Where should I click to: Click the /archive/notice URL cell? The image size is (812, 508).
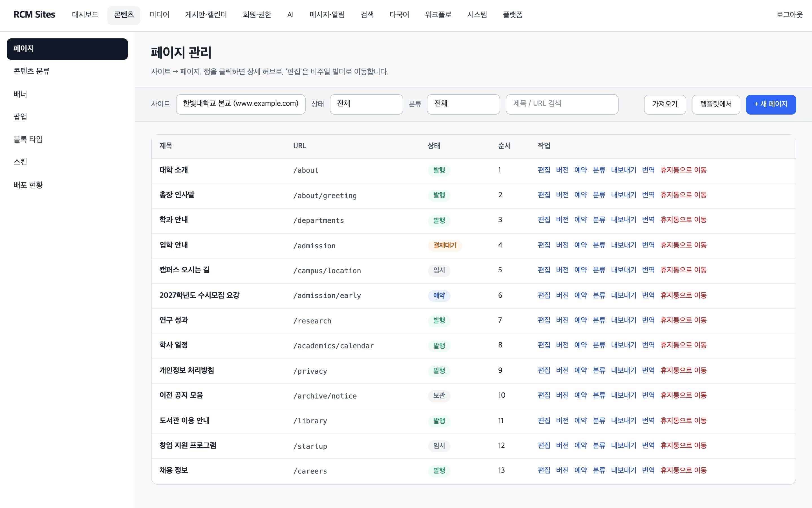[x=325, y=396]
